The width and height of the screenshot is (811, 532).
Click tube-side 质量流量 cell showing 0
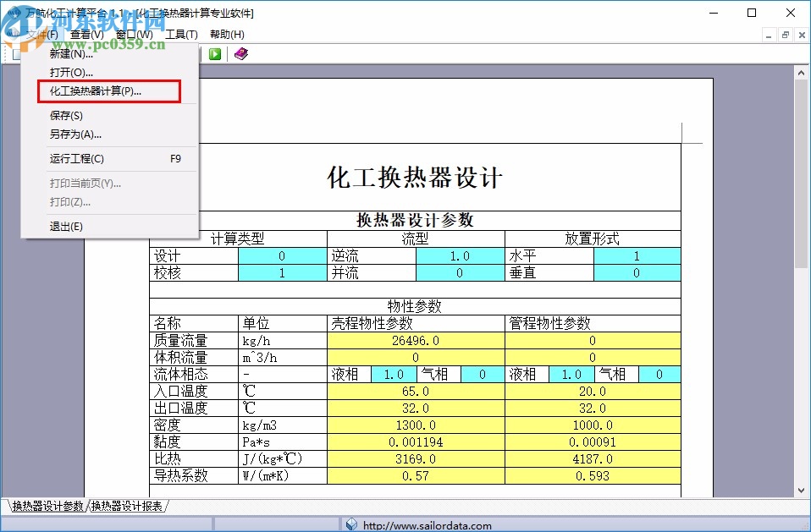(593, 341)
